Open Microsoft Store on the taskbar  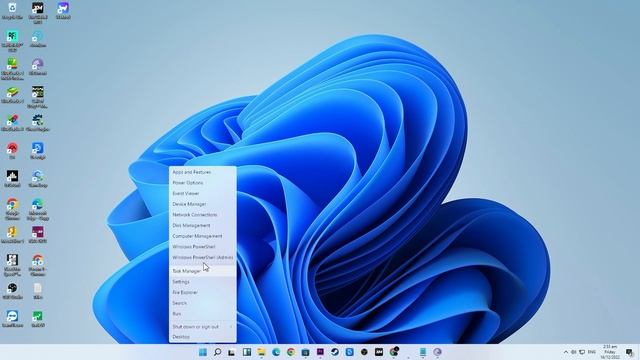pyautogui.click(x=305, y=352)
